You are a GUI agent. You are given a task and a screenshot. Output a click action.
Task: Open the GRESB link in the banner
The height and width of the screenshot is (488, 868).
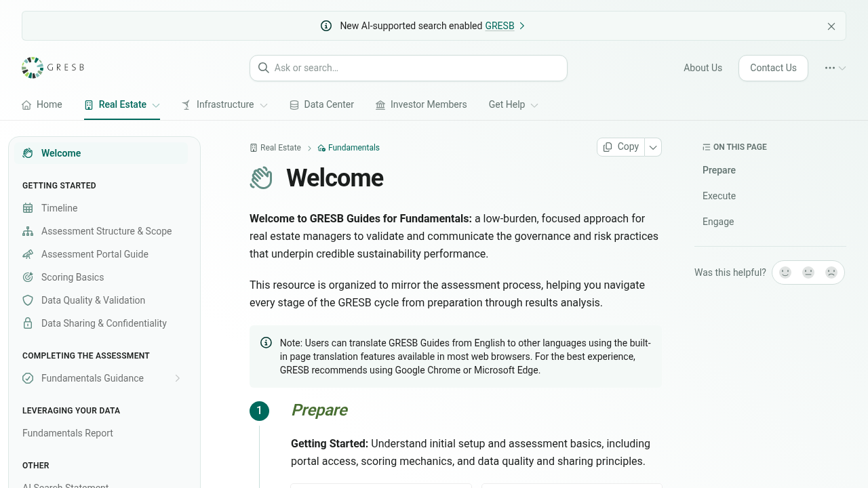(500, 26)
